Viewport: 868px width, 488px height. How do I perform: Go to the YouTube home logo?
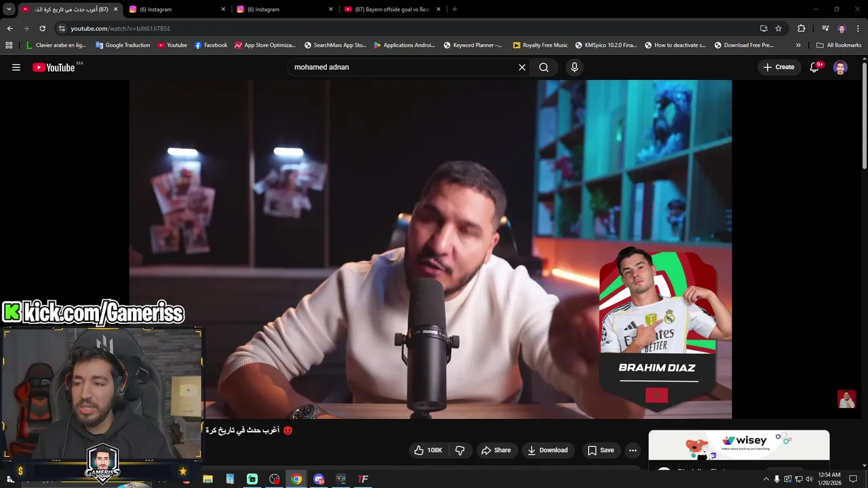pos(54,67)
